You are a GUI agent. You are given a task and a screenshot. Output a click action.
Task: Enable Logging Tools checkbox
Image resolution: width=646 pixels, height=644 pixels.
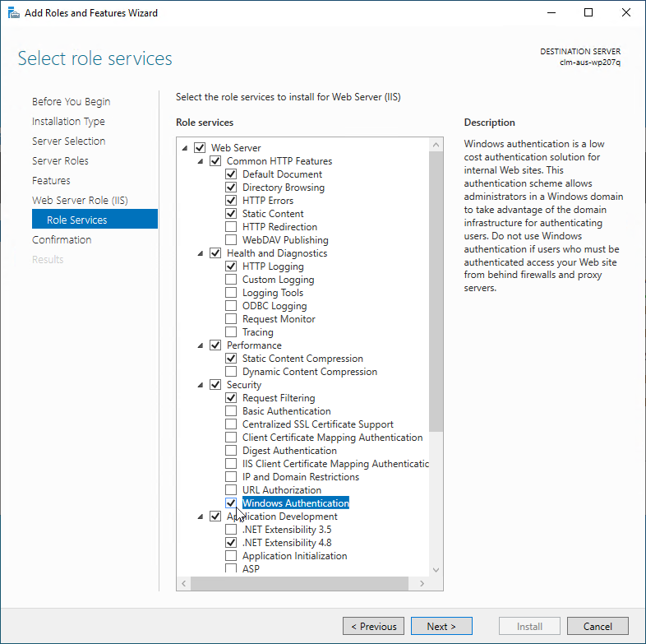[x=231, y=293]
